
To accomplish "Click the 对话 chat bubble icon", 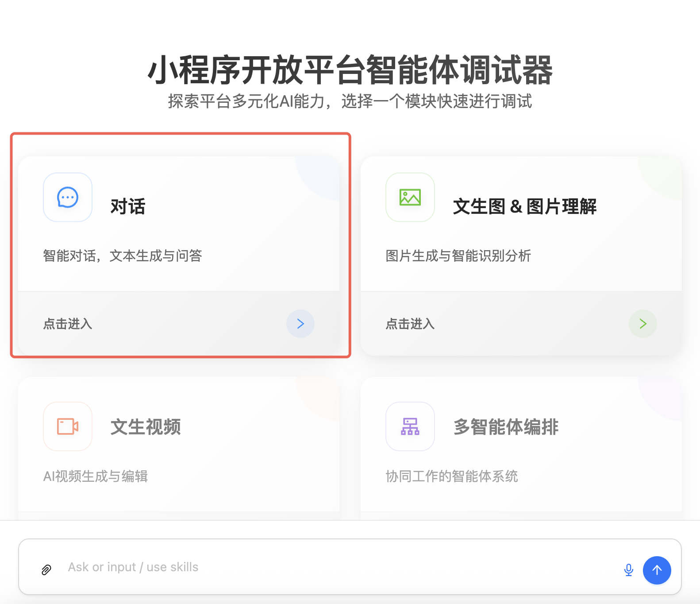I will click(68, 197).
